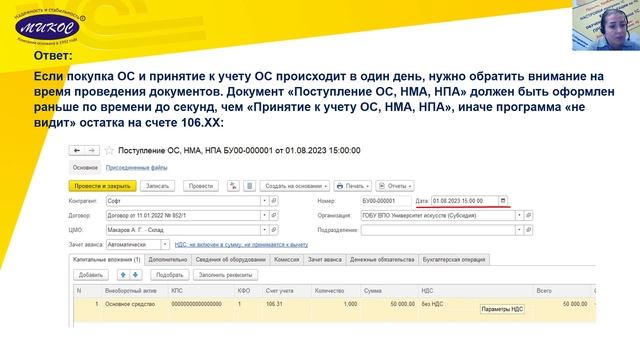Expand Договор dropdown list
The image size is (640, 360).
coord(264,215)
